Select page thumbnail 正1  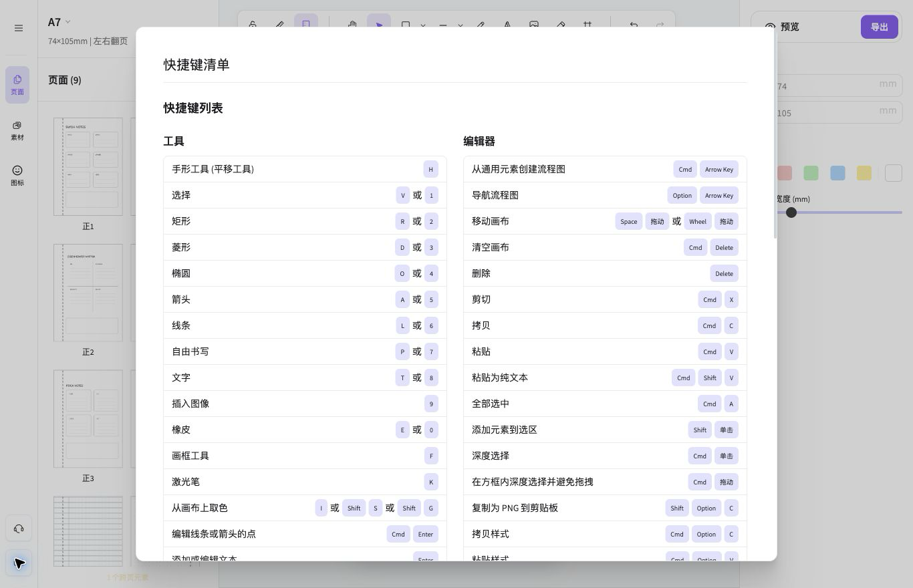[88, 166]
